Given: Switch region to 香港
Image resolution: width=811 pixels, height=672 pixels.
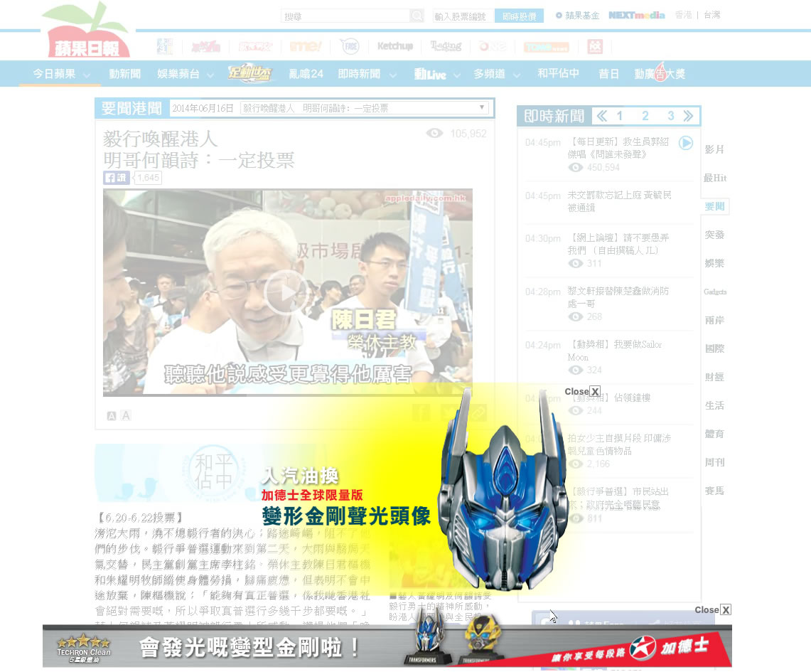Looking at the screenshot, I should 683,15.
